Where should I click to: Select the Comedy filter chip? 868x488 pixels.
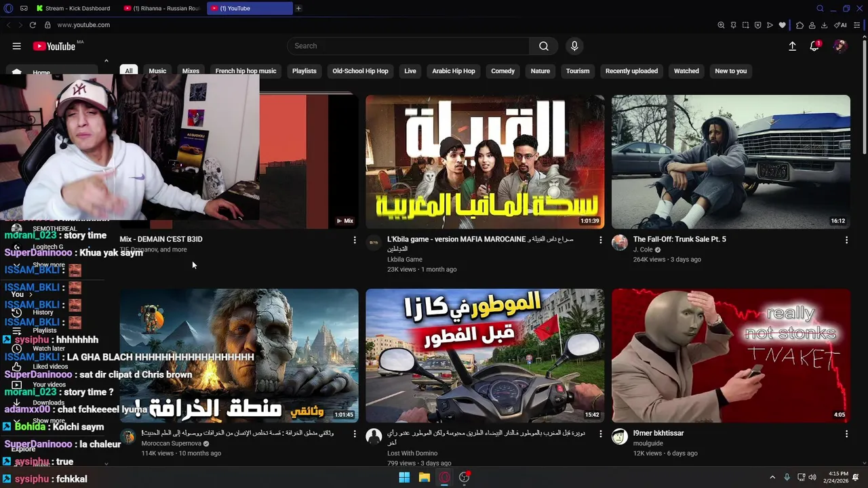503,70
